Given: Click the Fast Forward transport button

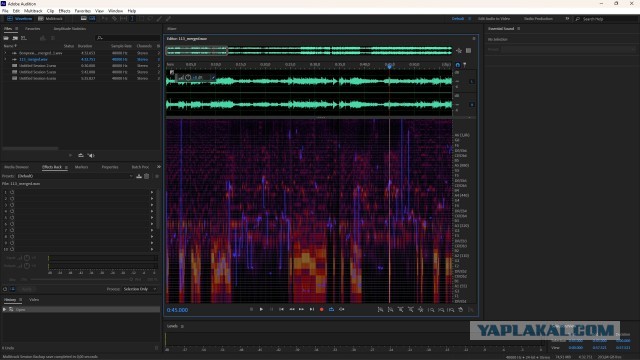Looking at the screenshot, I should [302, 309].
